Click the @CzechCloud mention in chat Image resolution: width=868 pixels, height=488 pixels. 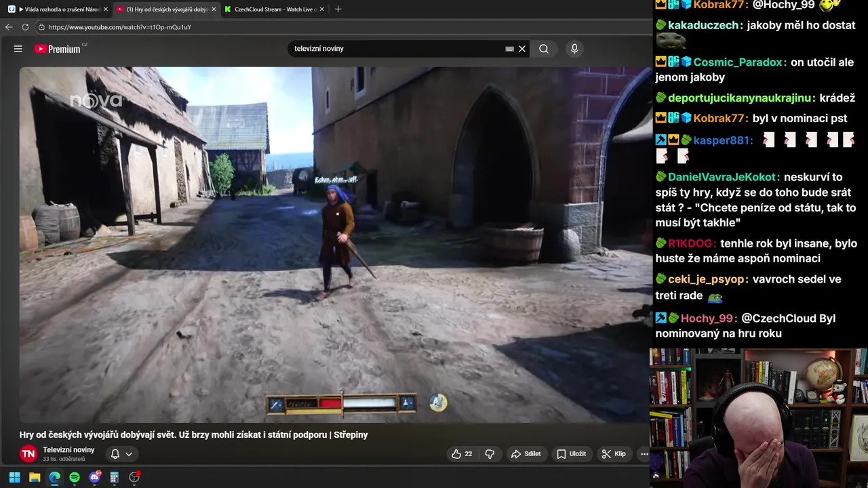coord(779,319)
